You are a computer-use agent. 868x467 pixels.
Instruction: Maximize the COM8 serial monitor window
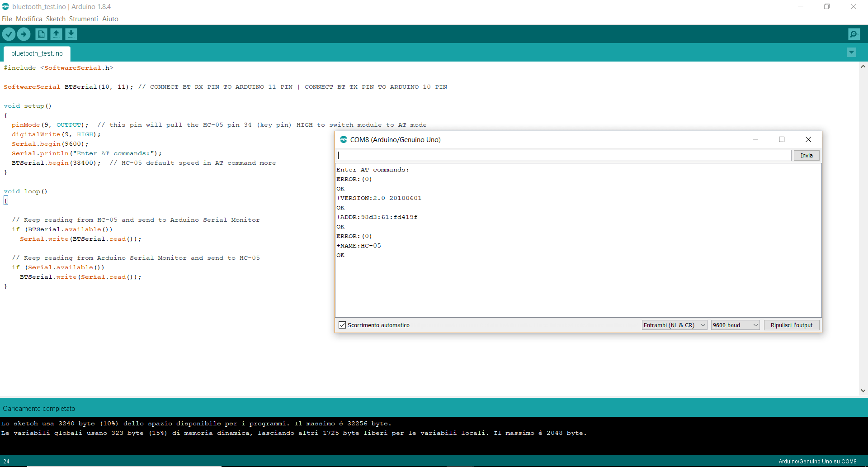[x=781, y=139]
